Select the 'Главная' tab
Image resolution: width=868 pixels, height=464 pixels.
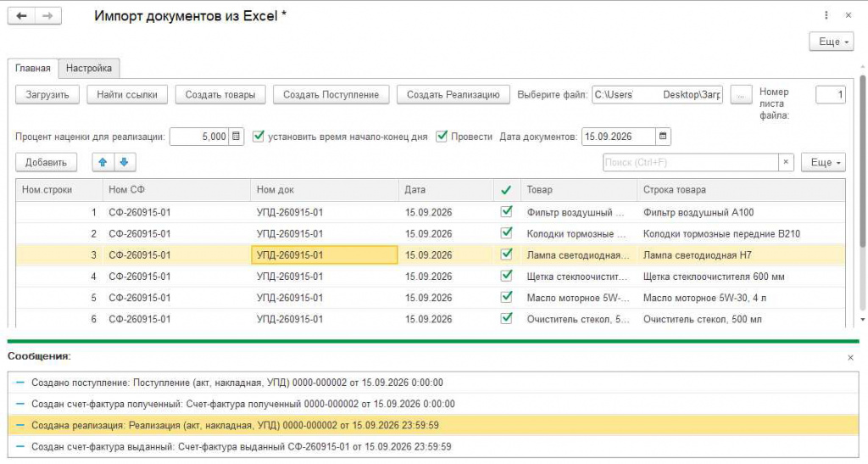point(33,68)
